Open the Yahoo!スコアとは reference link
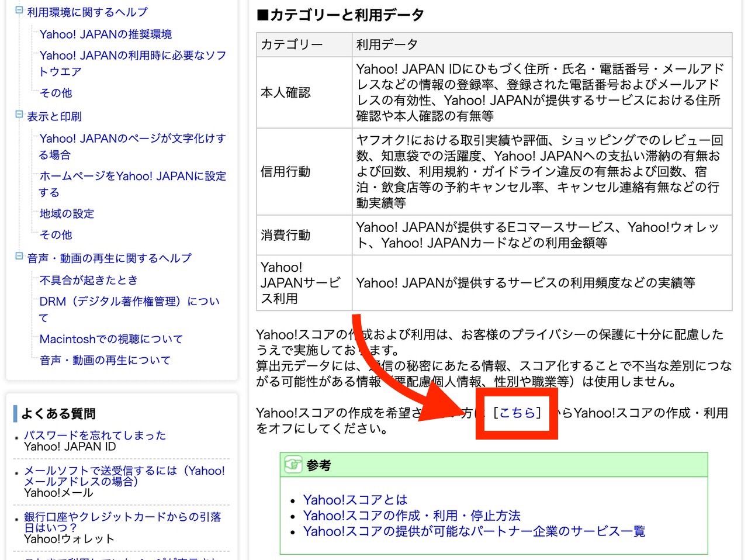The image size is (748, 560). pyautogui.click(x=355, y=500)
